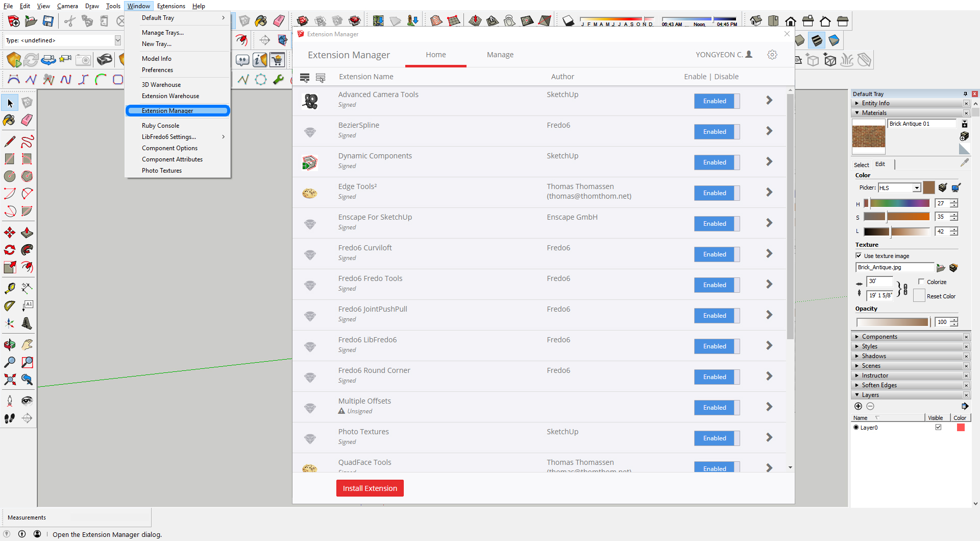The width and height of the screenshot is (980, 541).
Task: Choose the Follow Me tool
Action: [27, 250]
